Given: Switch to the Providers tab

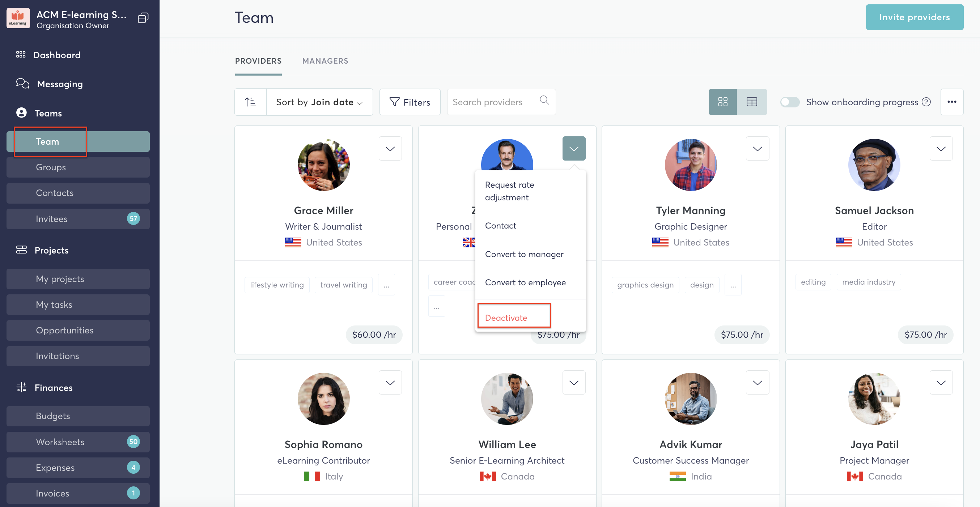Looking at the screenshot, I should click(258, 61).
